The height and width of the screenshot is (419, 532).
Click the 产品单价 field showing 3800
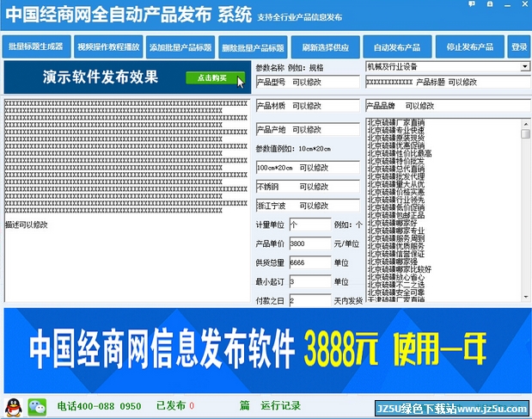pos(310,243)
